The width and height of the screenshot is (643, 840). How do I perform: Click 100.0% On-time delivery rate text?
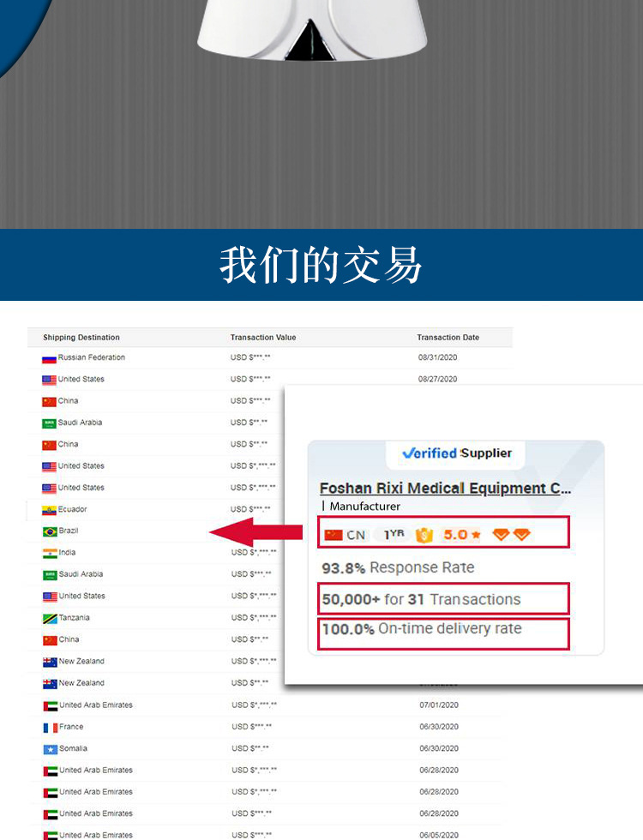click(422, 628)
